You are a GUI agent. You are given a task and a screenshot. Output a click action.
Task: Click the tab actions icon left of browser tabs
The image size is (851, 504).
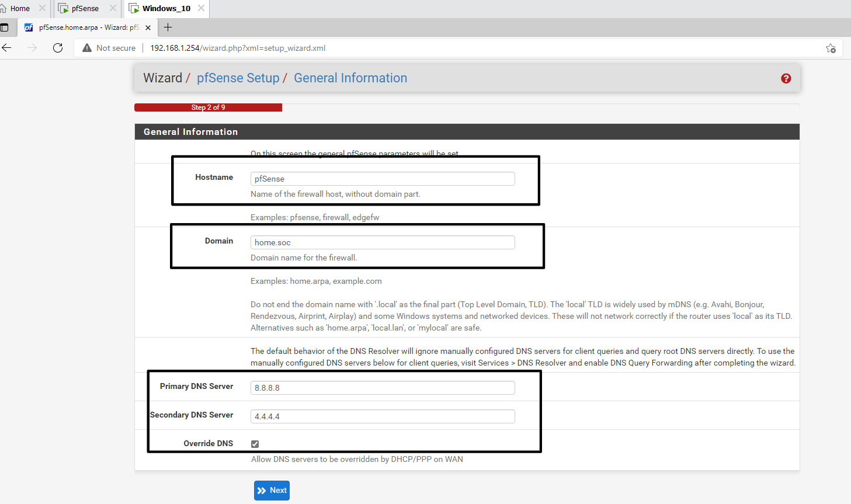pyautogui.click(x=4, y=27)
